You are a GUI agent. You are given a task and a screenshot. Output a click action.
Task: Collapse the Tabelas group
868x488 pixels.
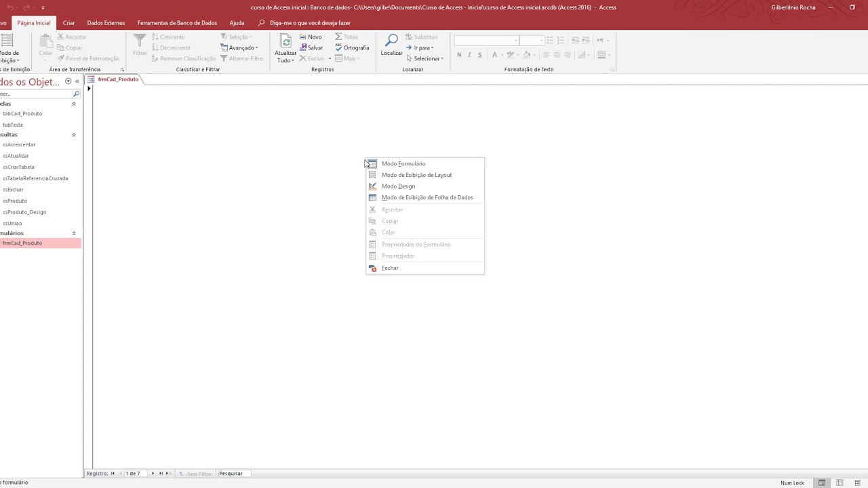click(x=74, y=104)
